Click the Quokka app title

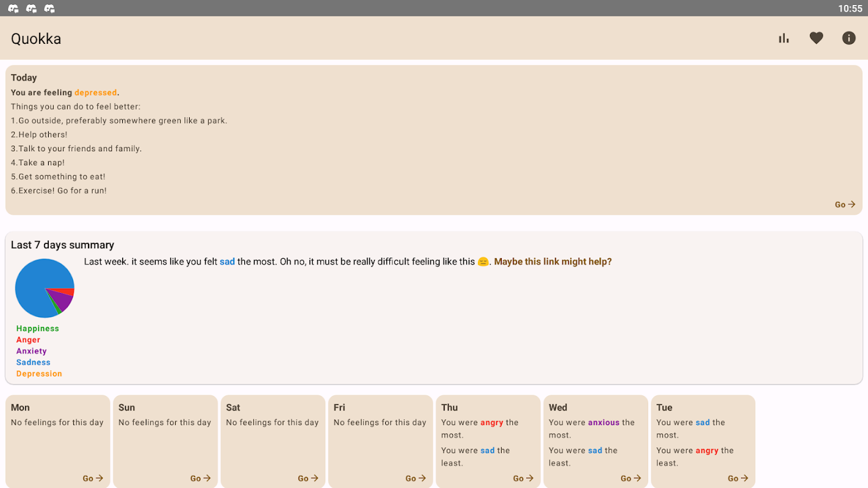[36, 38]
